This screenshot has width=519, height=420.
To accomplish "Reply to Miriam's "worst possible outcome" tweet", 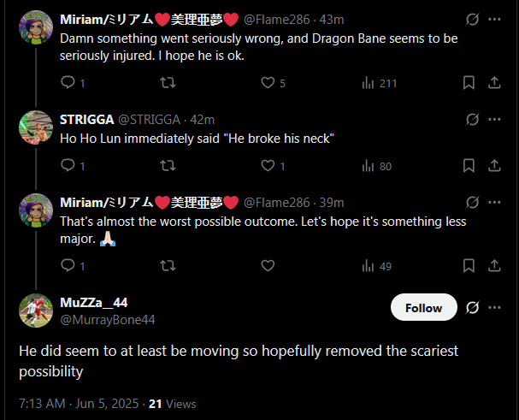I will (68, 266).
